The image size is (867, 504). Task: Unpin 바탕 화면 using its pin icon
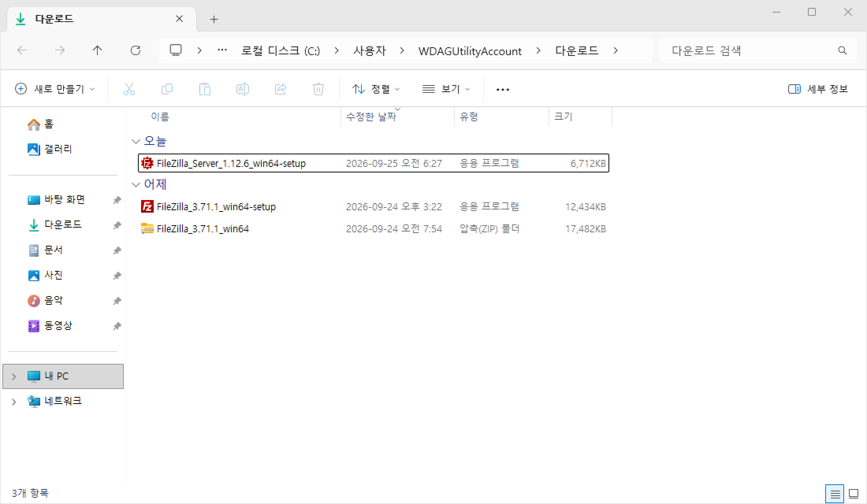[117, 200]
